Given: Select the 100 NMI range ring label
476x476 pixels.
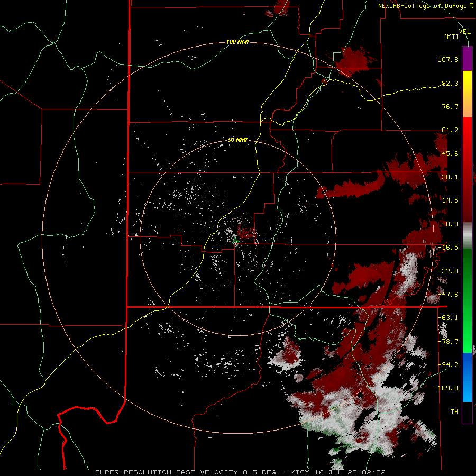Looking at the screenshot, I should point(237,42).
